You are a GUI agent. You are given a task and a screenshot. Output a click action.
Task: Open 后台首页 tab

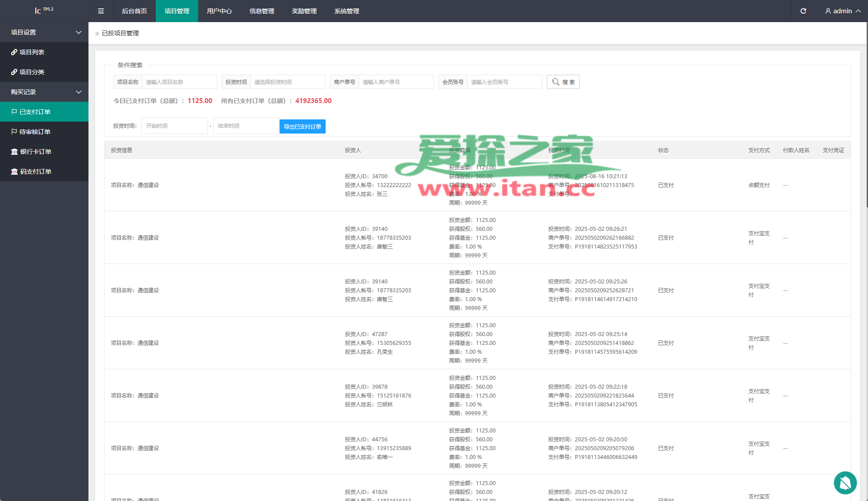point(134,11)
